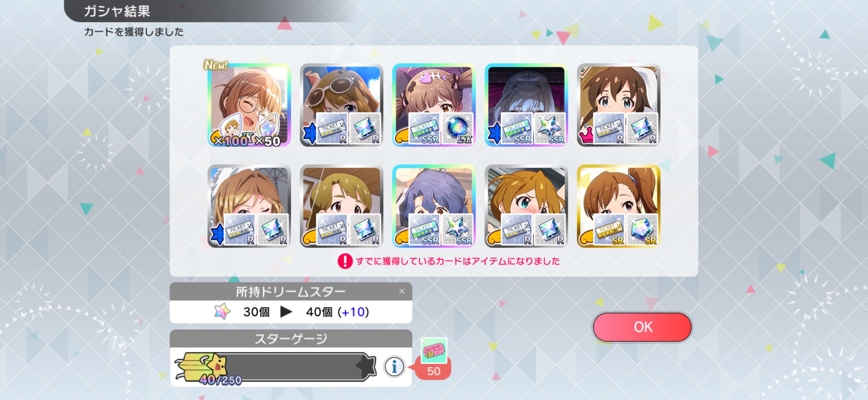Tap the yellow star character on gauge
868x400 pixels.
[216, 365]
